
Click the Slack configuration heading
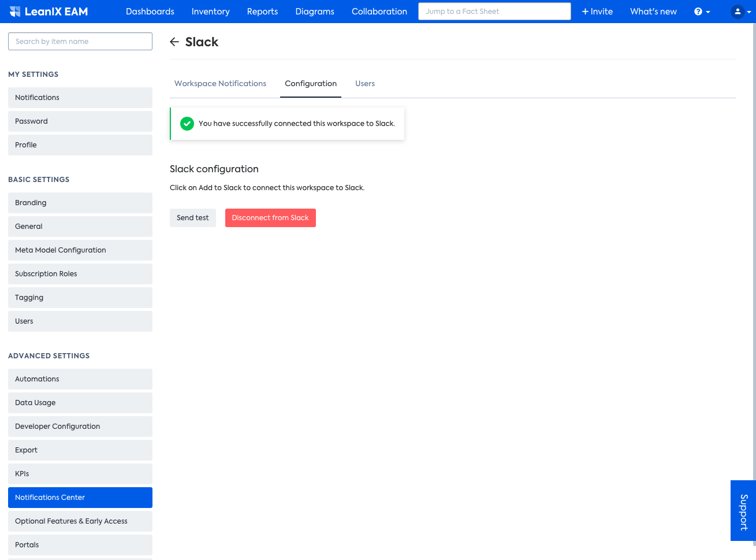click(x=214, y=169)
